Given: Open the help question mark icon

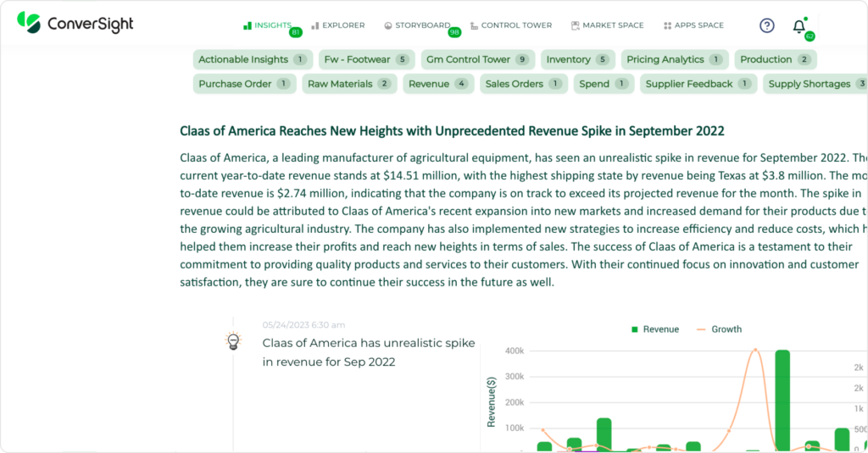Looking at the screenshot, I should coord(766,25).
